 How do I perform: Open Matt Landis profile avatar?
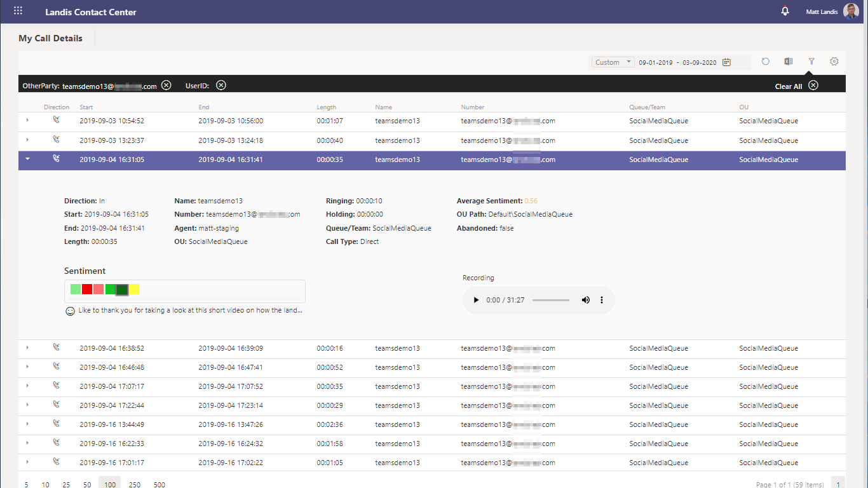851,11
